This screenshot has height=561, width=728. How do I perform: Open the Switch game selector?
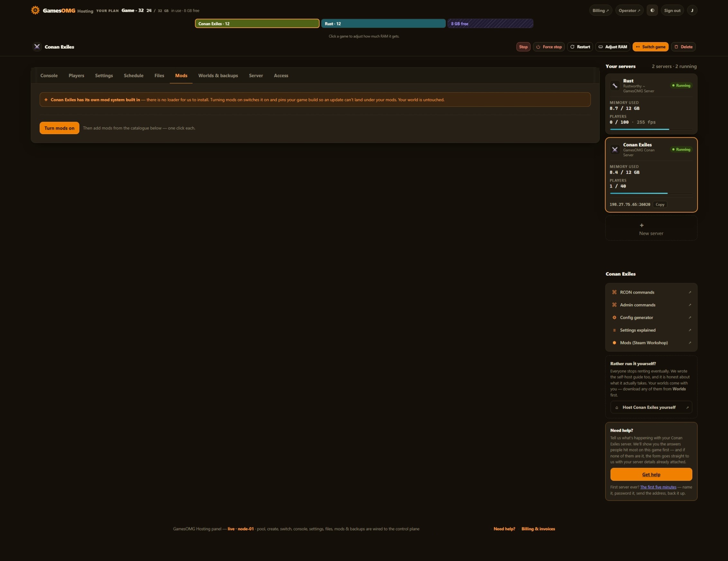(650, 47)
